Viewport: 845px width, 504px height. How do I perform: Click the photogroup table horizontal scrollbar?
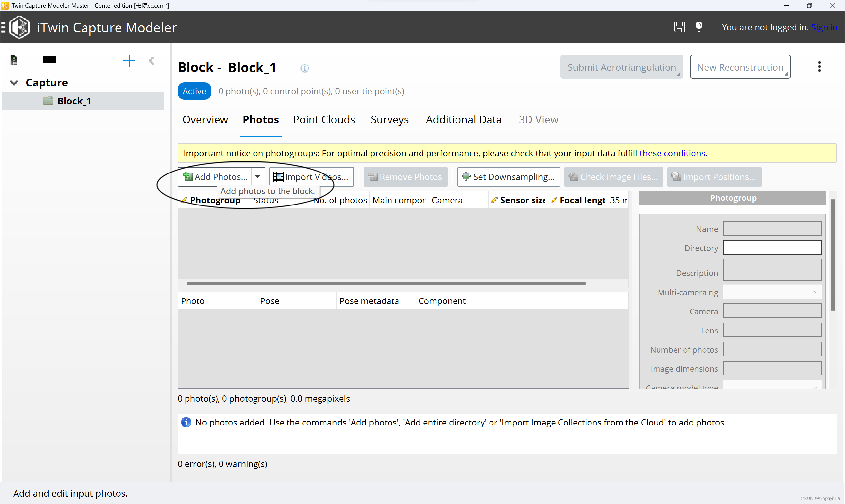pos(386,283)
